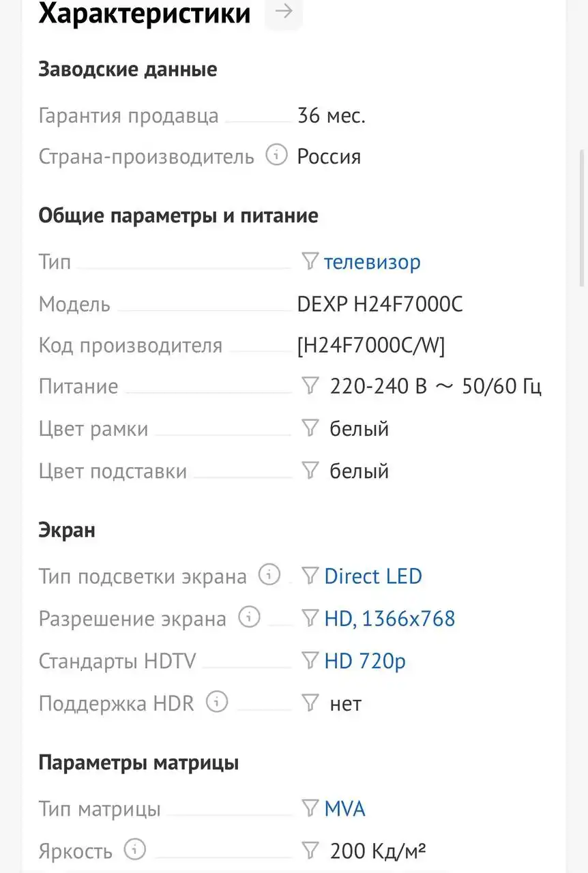
Task: Select the телевизор link
Action: [x=372, y=262]
